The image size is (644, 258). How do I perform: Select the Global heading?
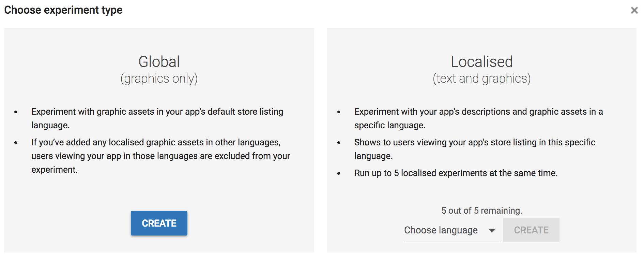[x=159, y=62]
